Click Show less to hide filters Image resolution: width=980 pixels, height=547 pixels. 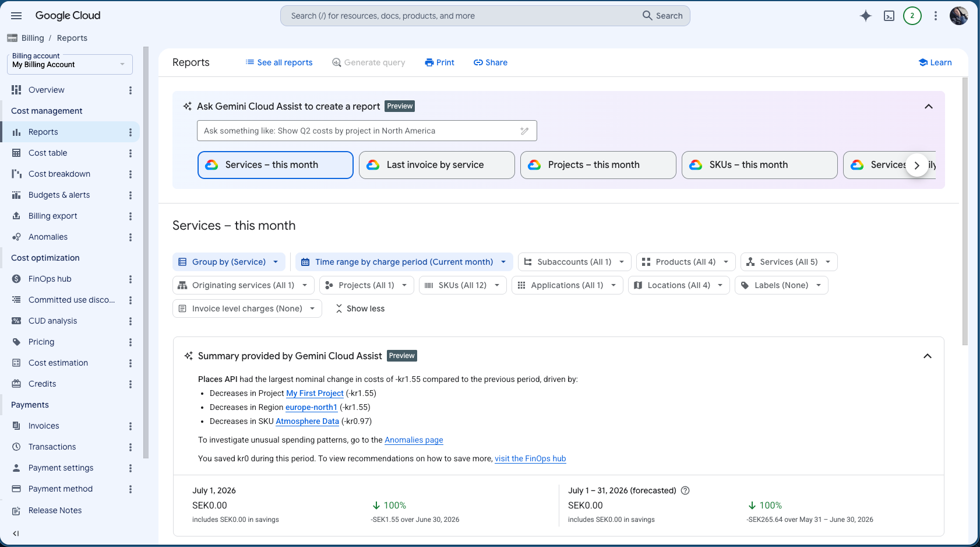coord(360,308)
